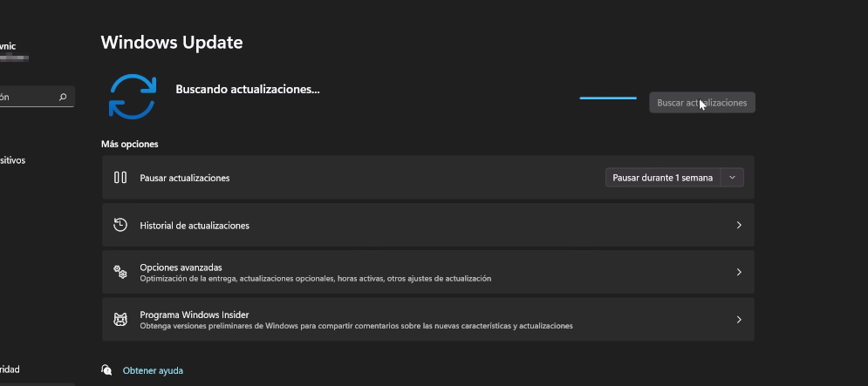Click the pause icon beside Pausar actualizaciones

120,178
